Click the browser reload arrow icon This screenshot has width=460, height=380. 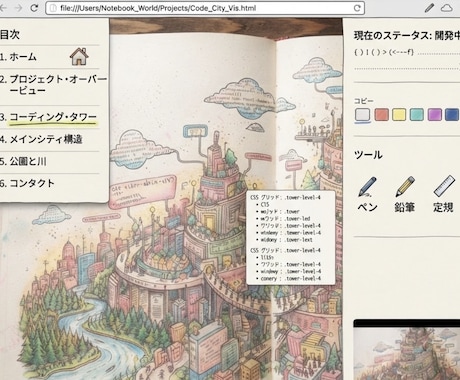tap(34, 8)
